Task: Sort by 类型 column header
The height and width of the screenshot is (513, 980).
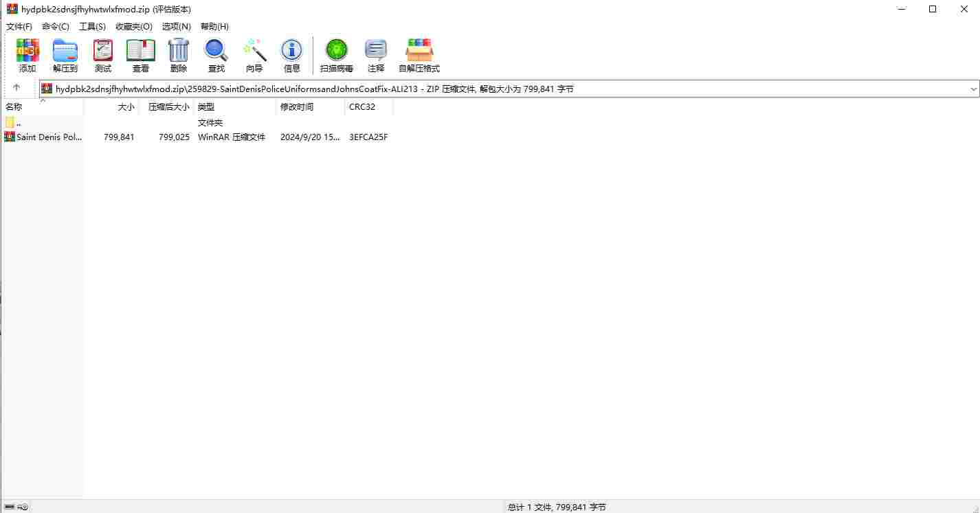Action: pos(235,107)
